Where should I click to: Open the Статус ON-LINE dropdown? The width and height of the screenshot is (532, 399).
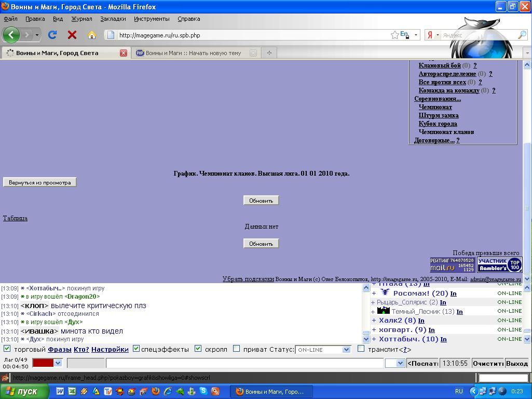pos(323,350)
